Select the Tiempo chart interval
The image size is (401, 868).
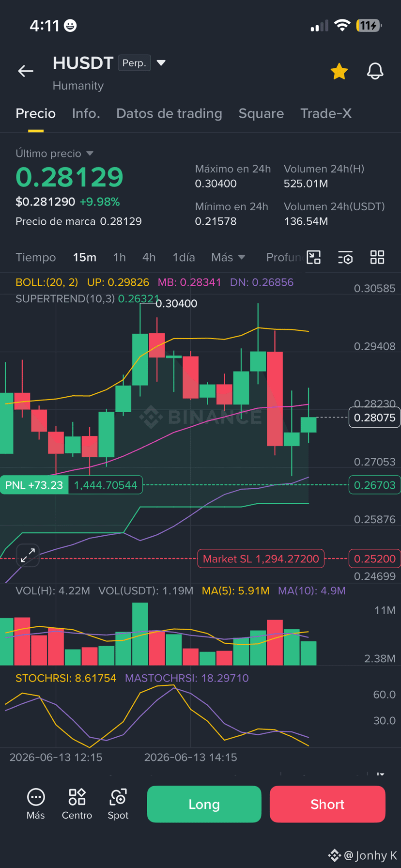tap(35, 257)
